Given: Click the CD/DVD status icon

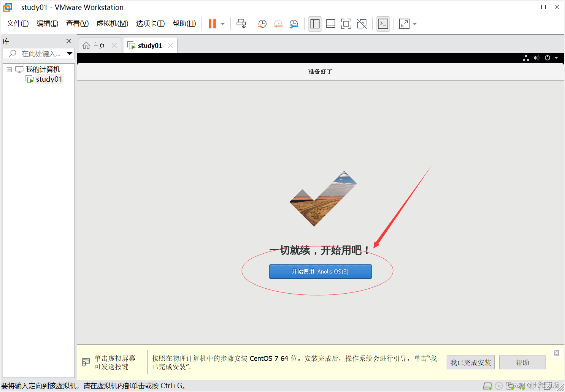Looking at the screenshot, I should coord(499,386).
